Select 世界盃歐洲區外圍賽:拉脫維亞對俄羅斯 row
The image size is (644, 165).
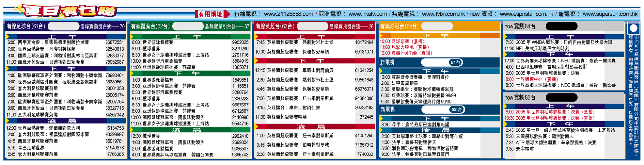(66, 82)
